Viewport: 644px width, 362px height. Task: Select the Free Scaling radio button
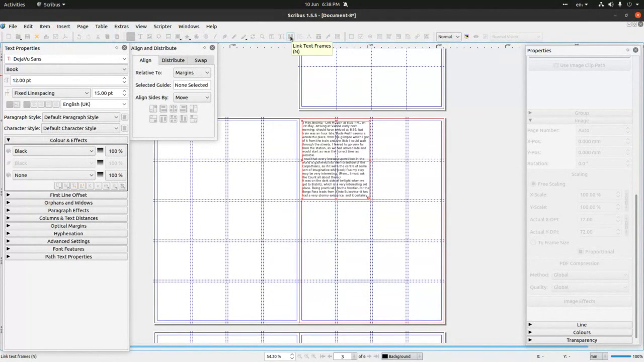pyautogui.click(x=533, y=184)
